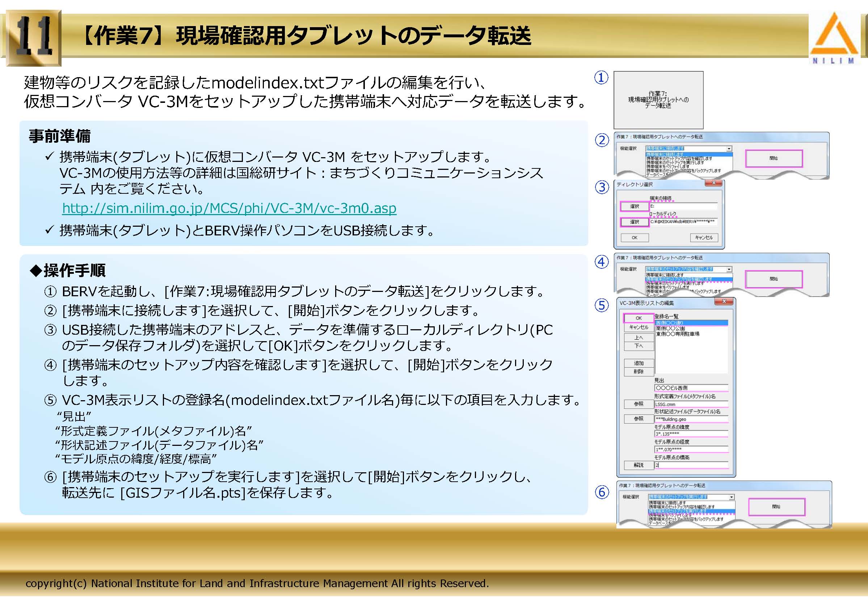The height and width of the screenshot is (611, 868).
Task: Click the 追加 button
Action: pos(639,363)
